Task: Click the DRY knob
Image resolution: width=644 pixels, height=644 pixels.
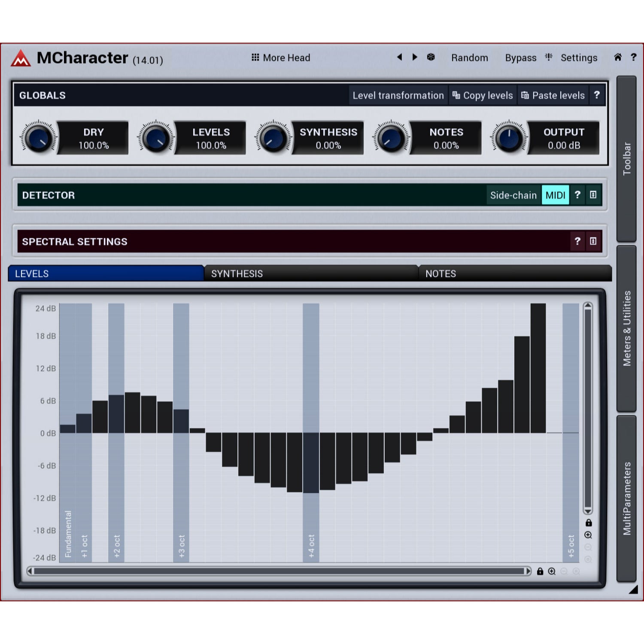Action: point(39,138)
